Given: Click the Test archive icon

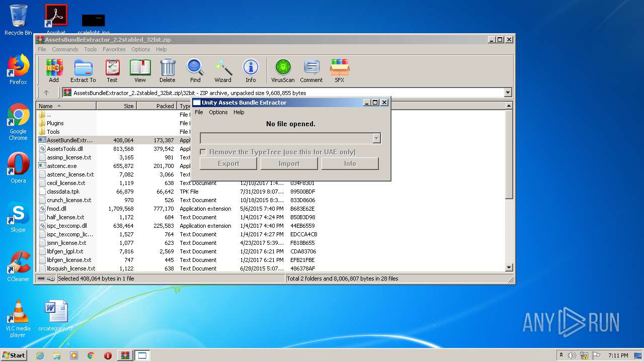Looking at the screenshot, I should [x=112, y=70].
